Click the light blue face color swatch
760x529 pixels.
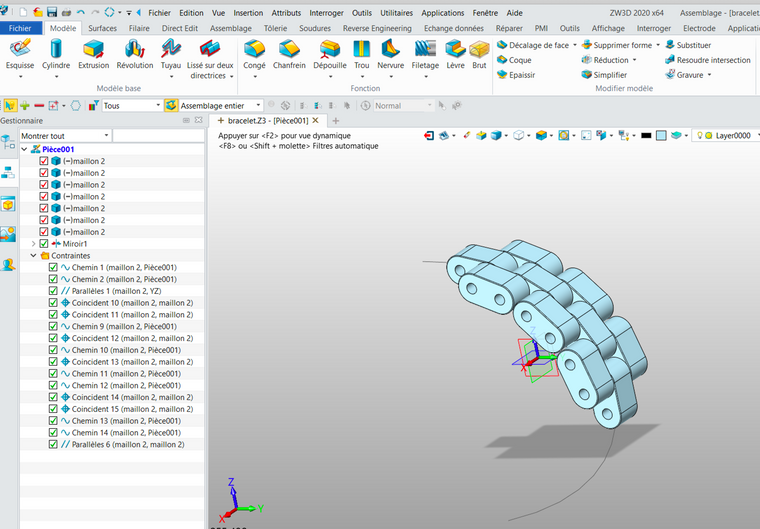click(661, 136)
